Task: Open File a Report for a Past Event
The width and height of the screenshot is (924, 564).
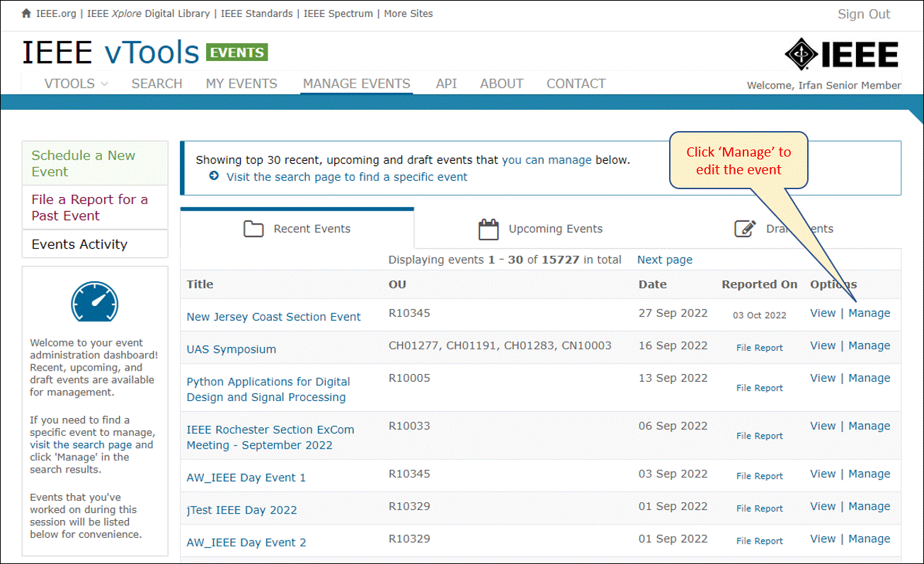Action: click(x=95, y=208)
